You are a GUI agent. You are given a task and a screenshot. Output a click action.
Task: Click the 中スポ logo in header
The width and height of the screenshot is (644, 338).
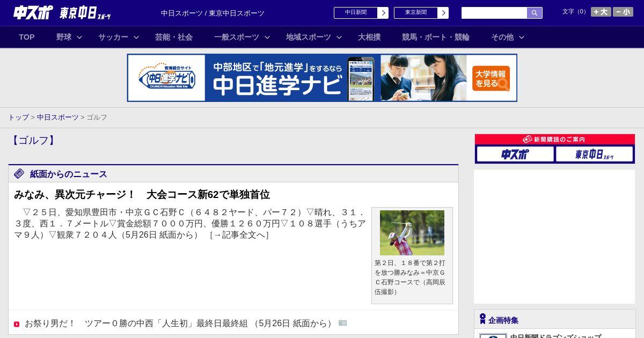(33, 13)
